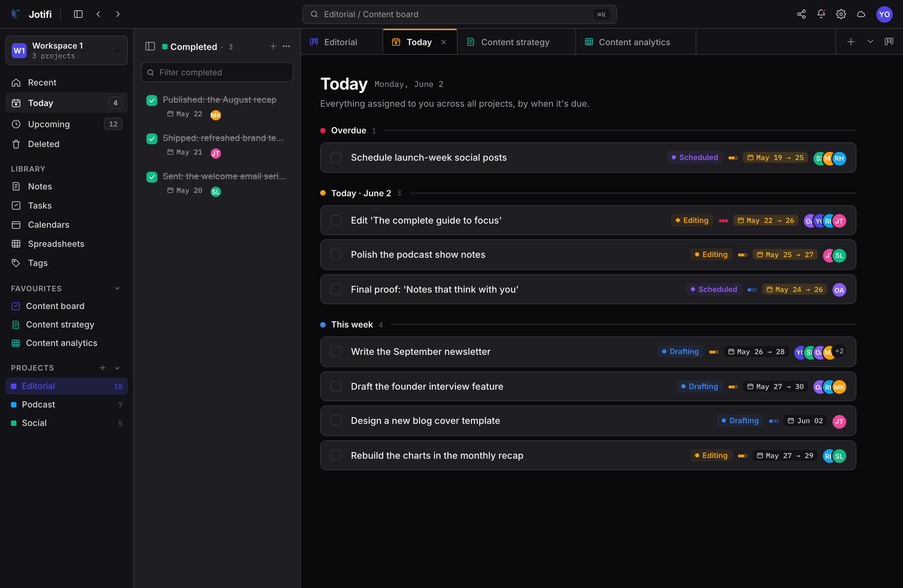Image resolution: width=903 pixels, height=588 pixels.
Task: Click the blue This week section dot
Action: [x=323, y=324]
